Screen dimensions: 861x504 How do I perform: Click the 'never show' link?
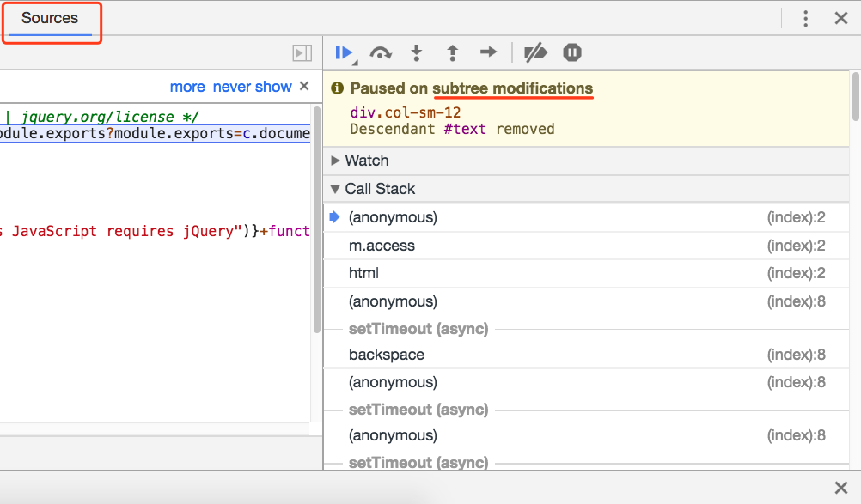click(253, 87)
